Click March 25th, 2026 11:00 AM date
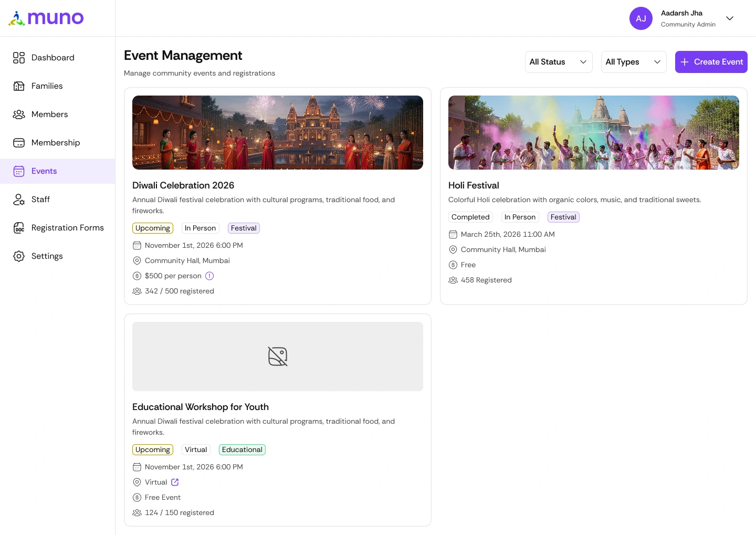 [508, 235]
